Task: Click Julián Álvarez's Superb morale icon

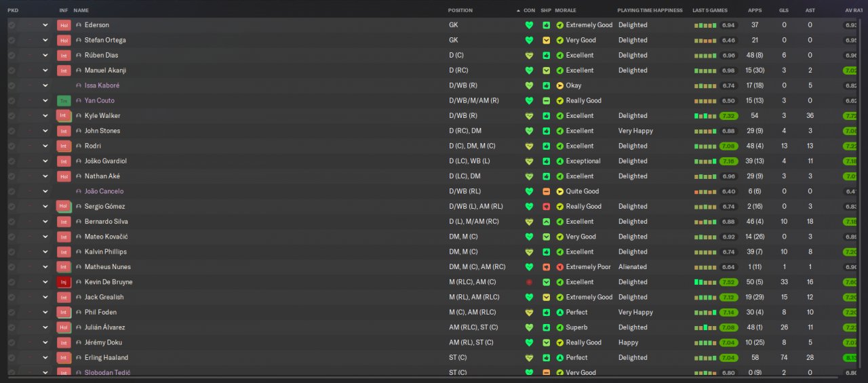Action: pos(559,327)
